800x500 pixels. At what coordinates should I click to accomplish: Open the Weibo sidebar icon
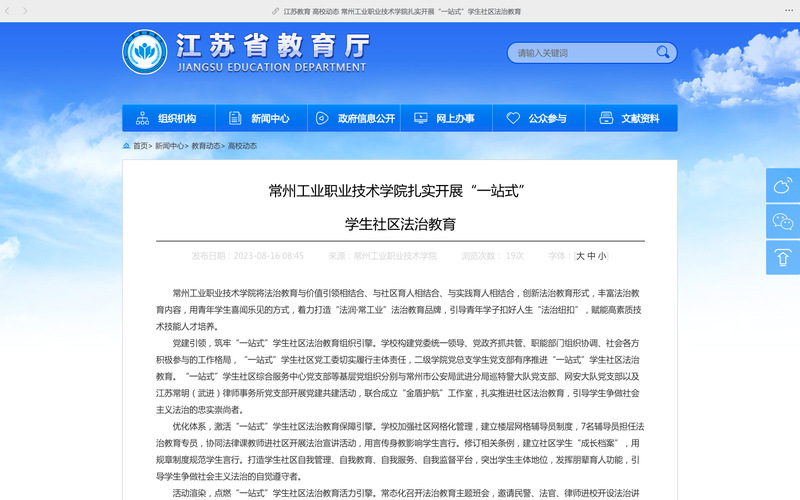782,186
